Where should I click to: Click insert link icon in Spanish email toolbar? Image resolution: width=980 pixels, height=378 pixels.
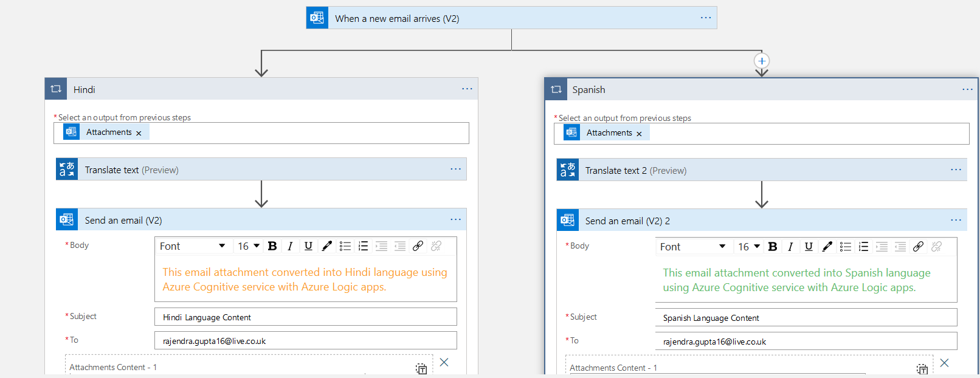point(918,247)
